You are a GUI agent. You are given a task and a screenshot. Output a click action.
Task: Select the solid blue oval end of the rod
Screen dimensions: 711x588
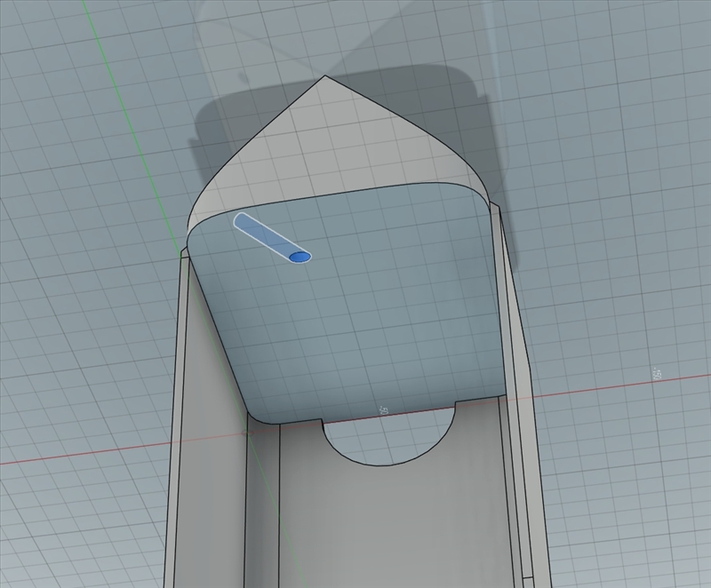(x=300, y=257)
